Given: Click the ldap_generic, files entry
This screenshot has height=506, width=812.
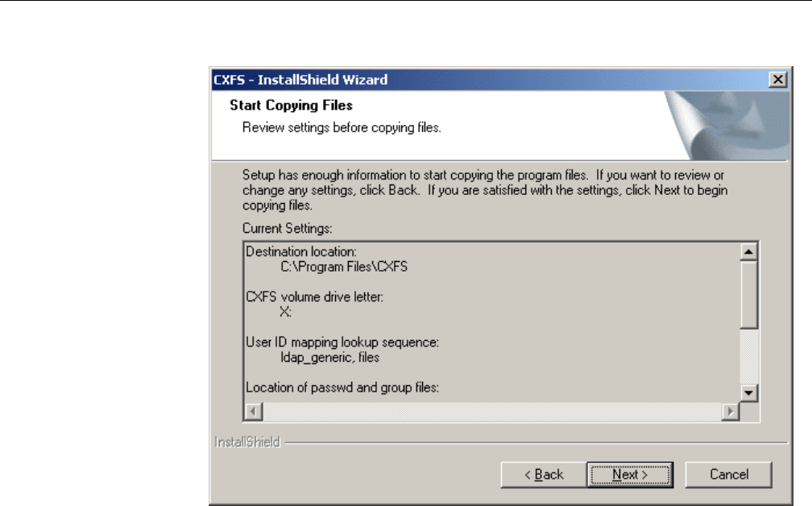Looking at the screenshot, I should (330, 358).
